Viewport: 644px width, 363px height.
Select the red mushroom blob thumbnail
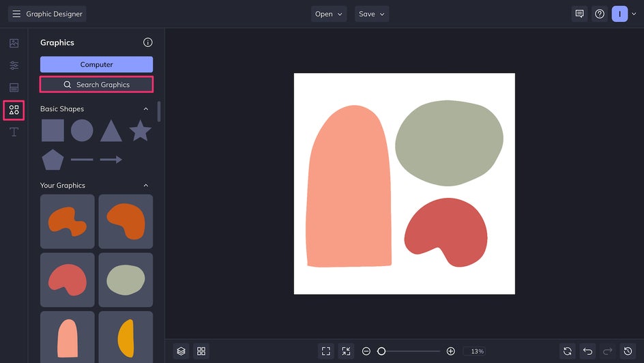[x=68, y=280]
